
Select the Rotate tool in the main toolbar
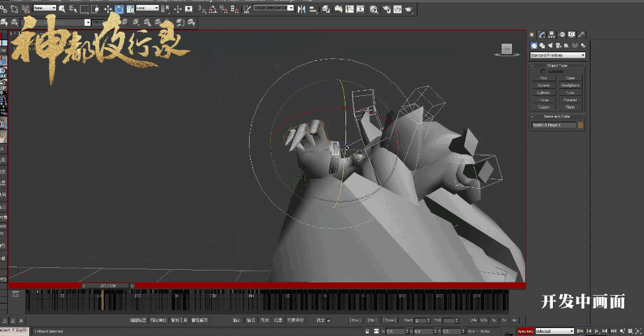(119, 9)
